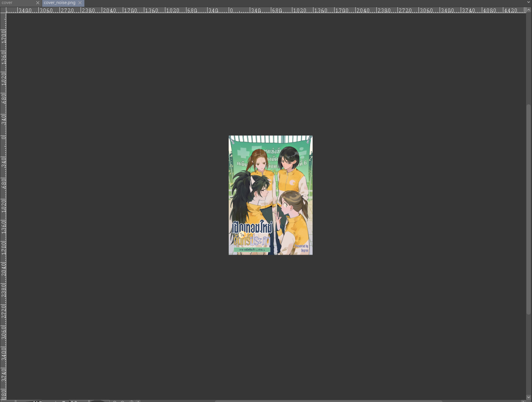The width and height of the screenshot is (532, 402).
Task: Click the ruler origin corner box
Action: [x=3, y=10]
